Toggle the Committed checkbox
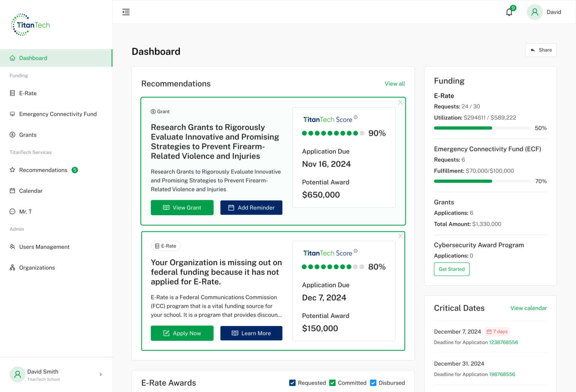The image size is (576, 392). pyautogui.click(x=332, y=383)
